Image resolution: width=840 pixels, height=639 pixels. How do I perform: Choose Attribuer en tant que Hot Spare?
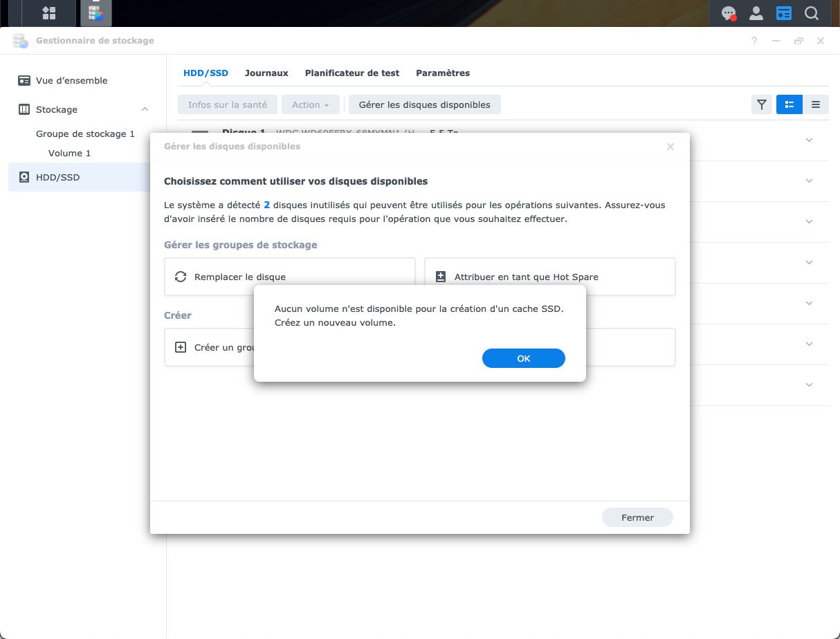[x=550, y=277]
